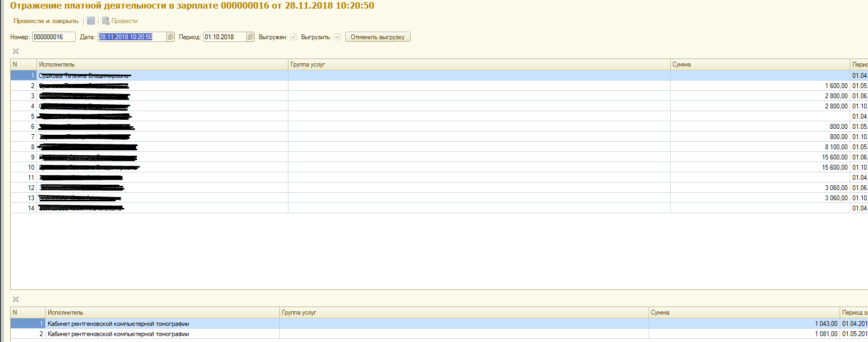The width and height of the screenshot is (868, 342).
Task: Click the Период date input field
Action: (224, 37)
